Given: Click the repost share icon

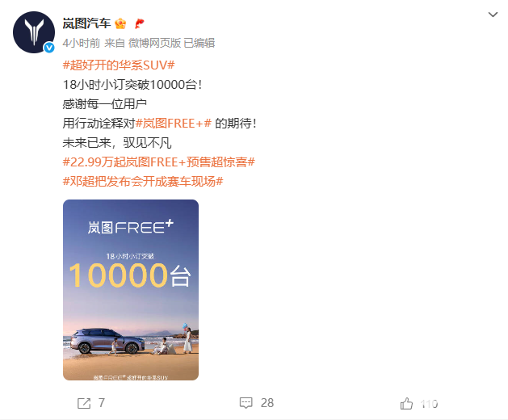Looking at the screenshot, I should (x=84, y=403).
